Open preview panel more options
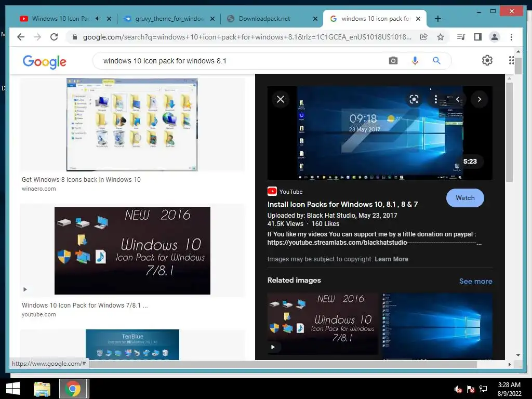The width and height of the screenshot is (532, 399). pos(436,99)
